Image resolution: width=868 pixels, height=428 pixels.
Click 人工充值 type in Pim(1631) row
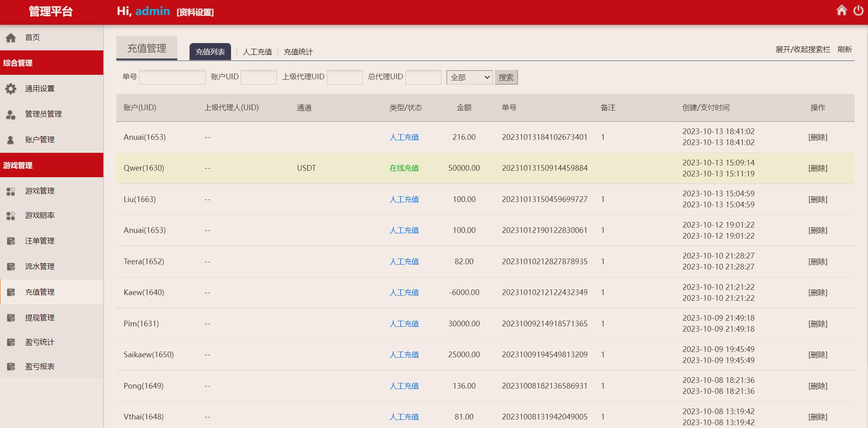404,324
